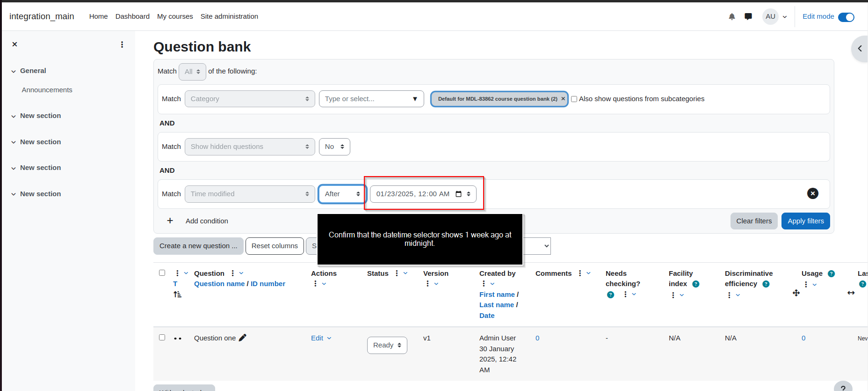Change the Ready status dropdown
The image size is (868, 391).
click(387, 345)
